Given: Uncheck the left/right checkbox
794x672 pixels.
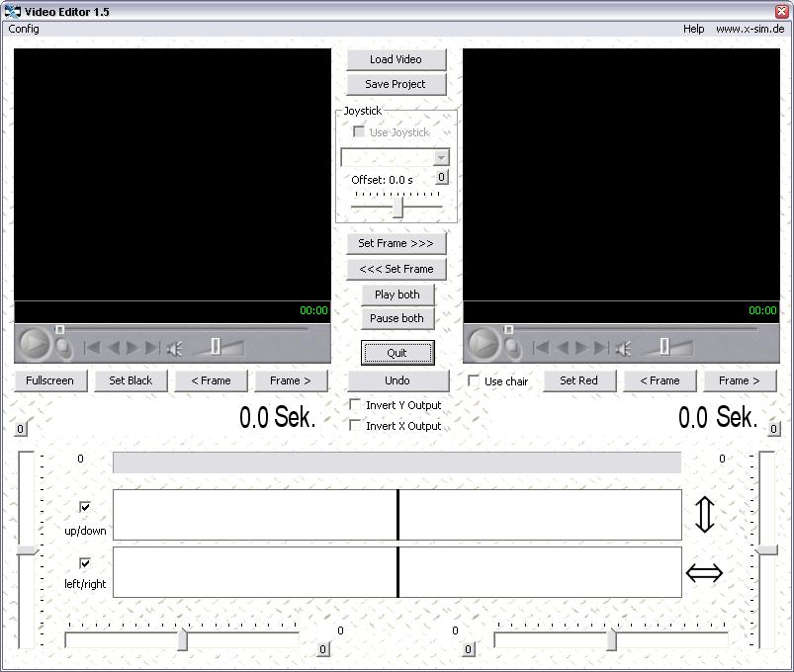Looking at the screenshot, I should pyautogui.click(x=85, y=563).
